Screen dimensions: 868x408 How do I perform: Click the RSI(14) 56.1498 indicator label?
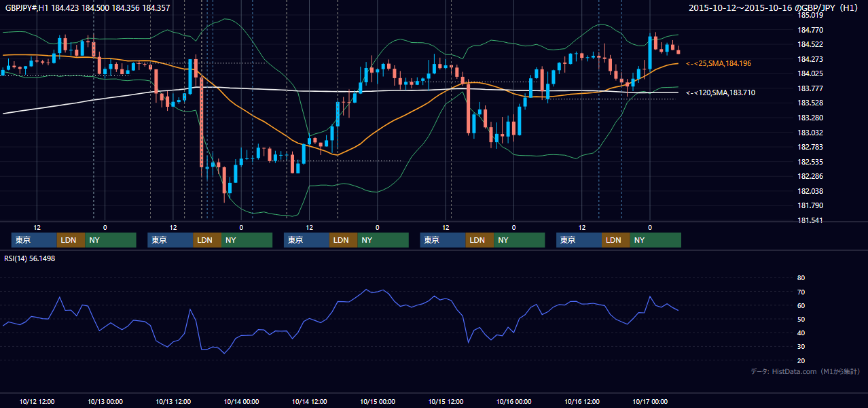tap(30, 258)
